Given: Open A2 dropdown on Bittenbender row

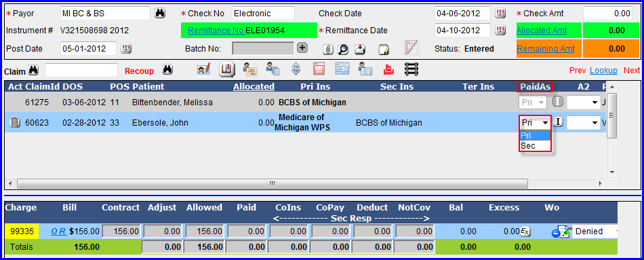Looking at the screenshot, I should [x=583, y=103].
